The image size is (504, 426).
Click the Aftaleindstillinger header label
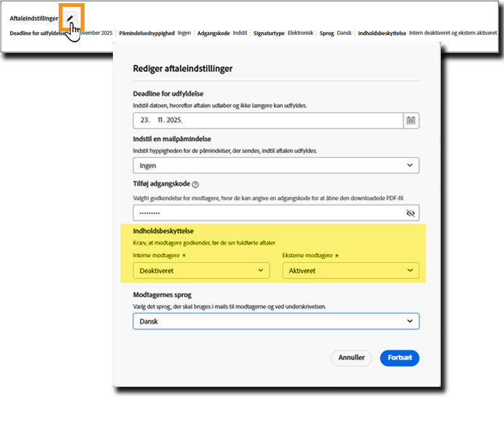pyautogui.click(x=34, y=19)
